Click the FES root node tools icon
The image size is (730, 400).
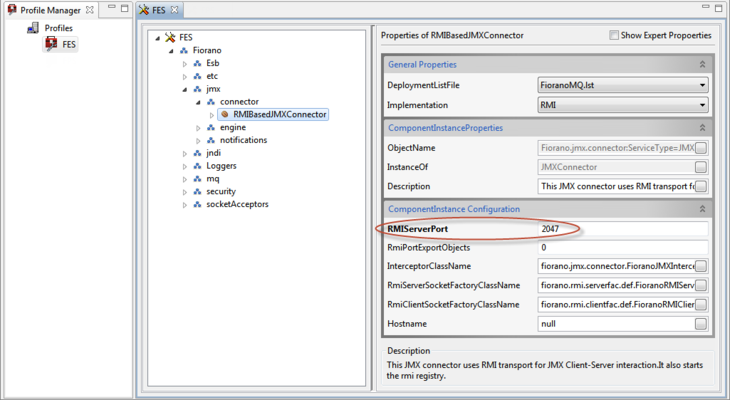point(170,37)
